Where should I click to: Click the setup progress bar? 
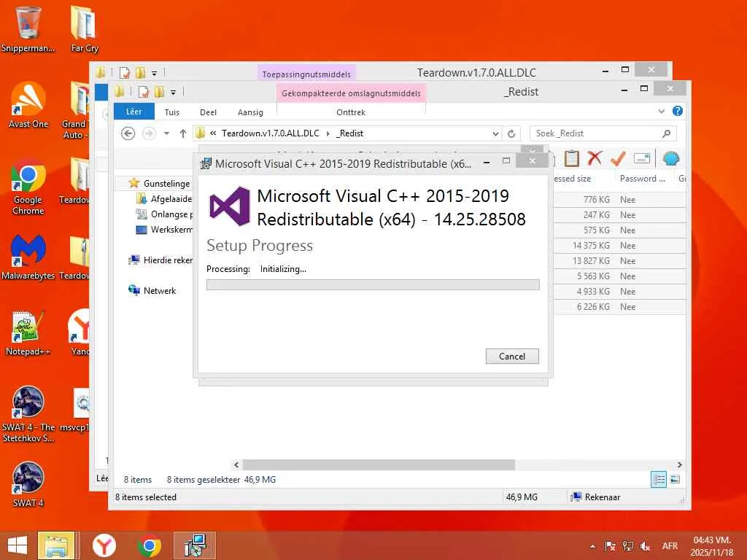click(x=373, y=285)
